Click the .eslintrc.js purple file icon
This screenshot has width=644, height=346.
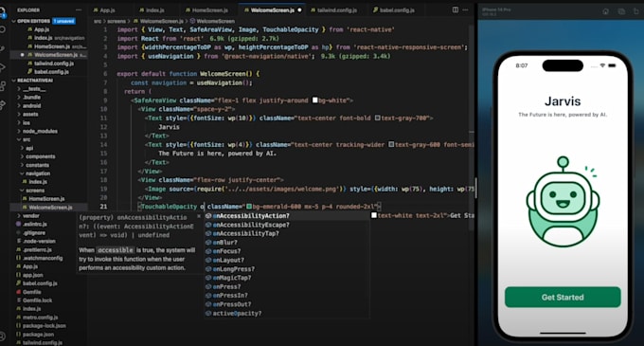tap(19, 224)
